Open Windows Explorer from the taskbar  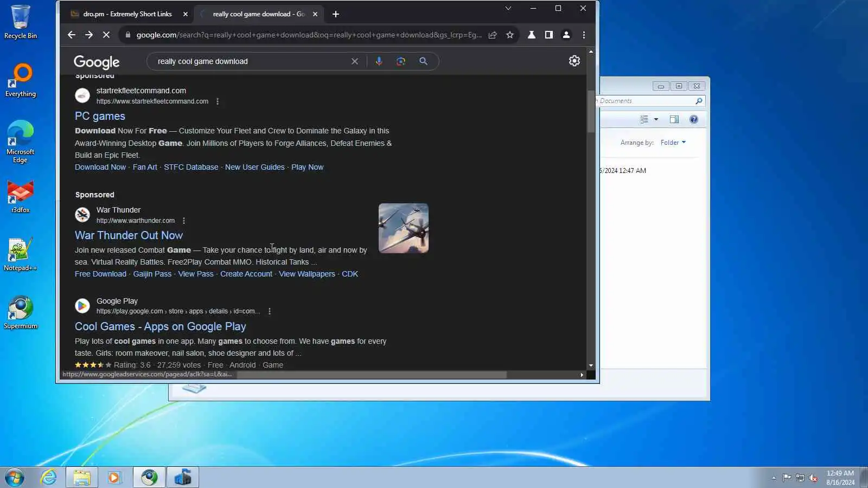coord(82,477)
